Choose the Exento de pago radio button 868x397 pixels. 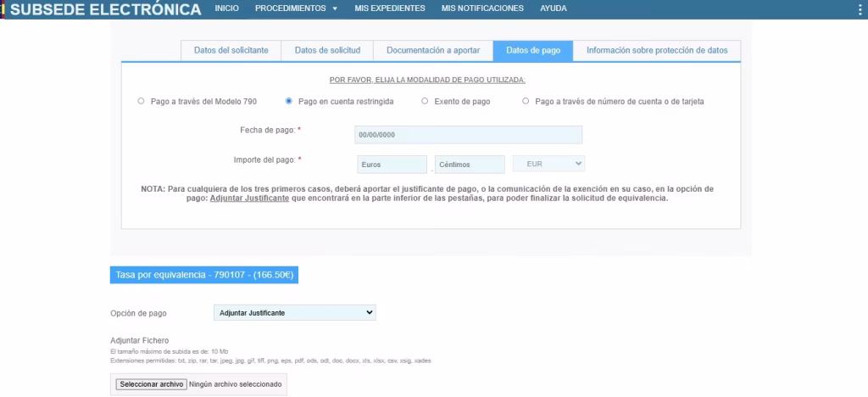pyautogui.click(x=425, y=101)
